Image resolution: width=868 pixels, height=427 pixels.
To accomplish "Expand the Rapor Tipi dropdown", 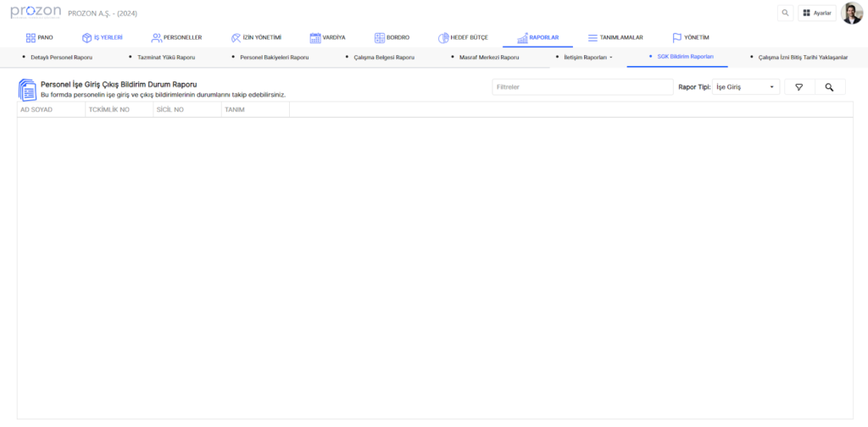I will pos(746,87).
